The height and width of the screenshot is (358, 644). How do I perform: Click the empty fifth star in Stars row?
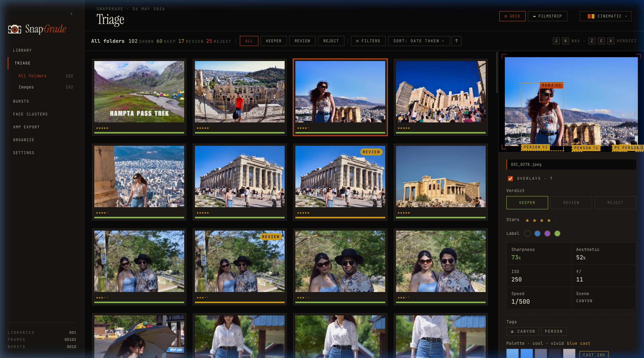[x=556, y=220]
